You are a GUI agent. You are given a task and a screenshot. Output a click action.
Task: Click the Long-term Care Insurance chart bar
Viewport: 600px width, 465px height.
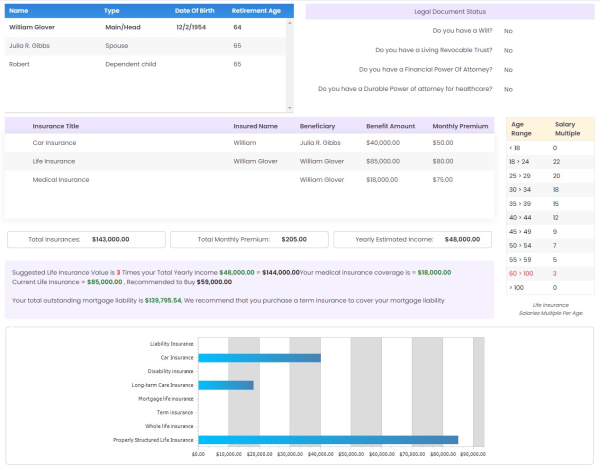pos(226,385)
